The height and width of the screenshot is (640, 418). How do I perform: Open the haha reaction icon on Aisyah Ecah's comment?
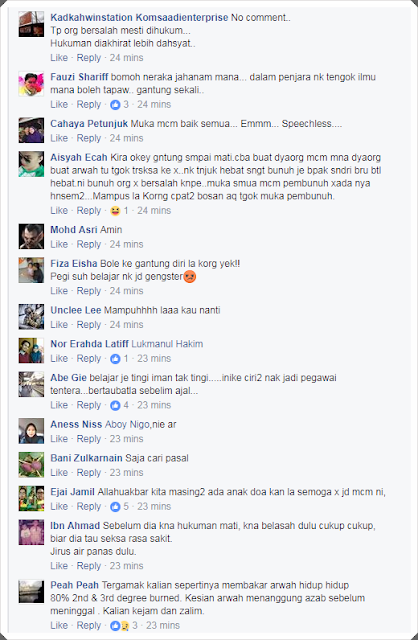pyautogui.click(x=116, y=211)
